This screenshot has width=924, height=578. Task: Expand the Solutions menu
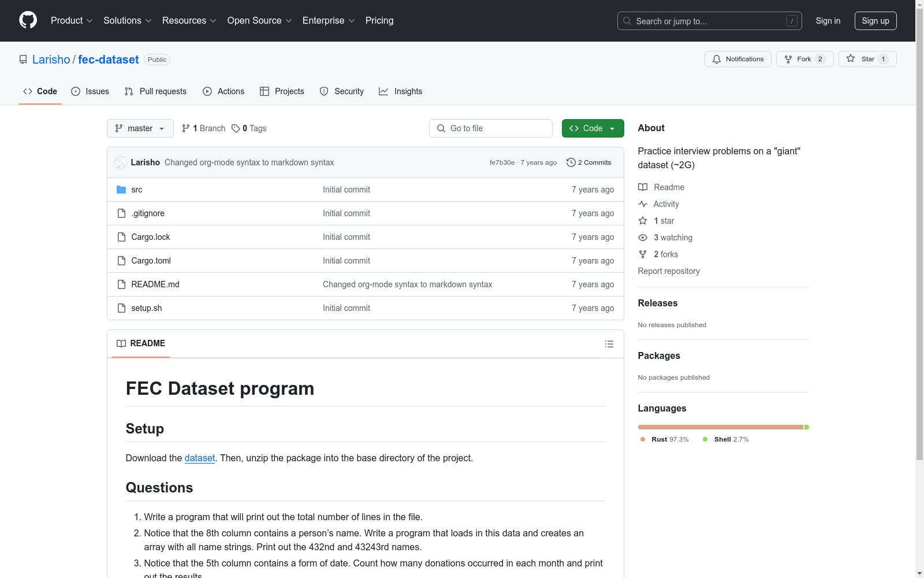[128, 20]
